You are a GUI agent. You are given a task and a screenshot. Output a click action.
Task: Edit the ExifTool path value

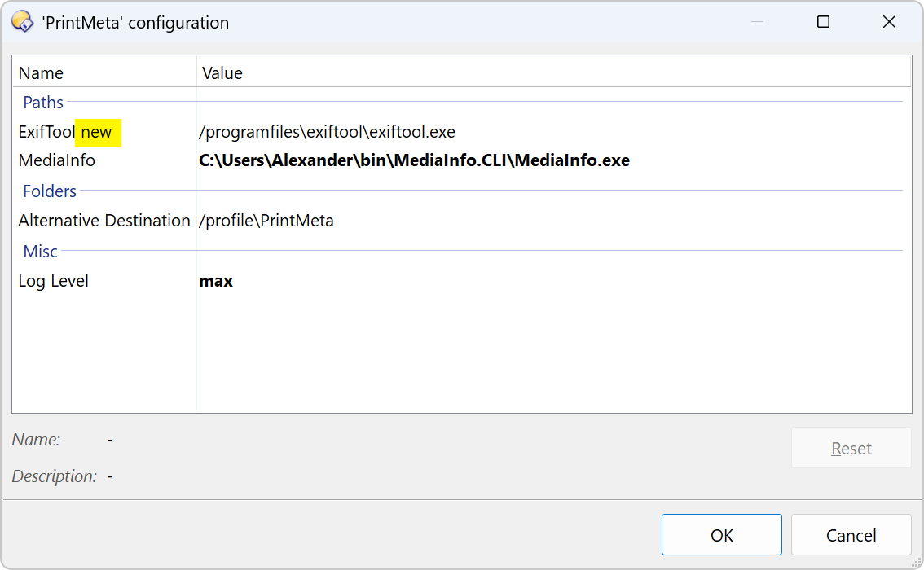point(327,133)
